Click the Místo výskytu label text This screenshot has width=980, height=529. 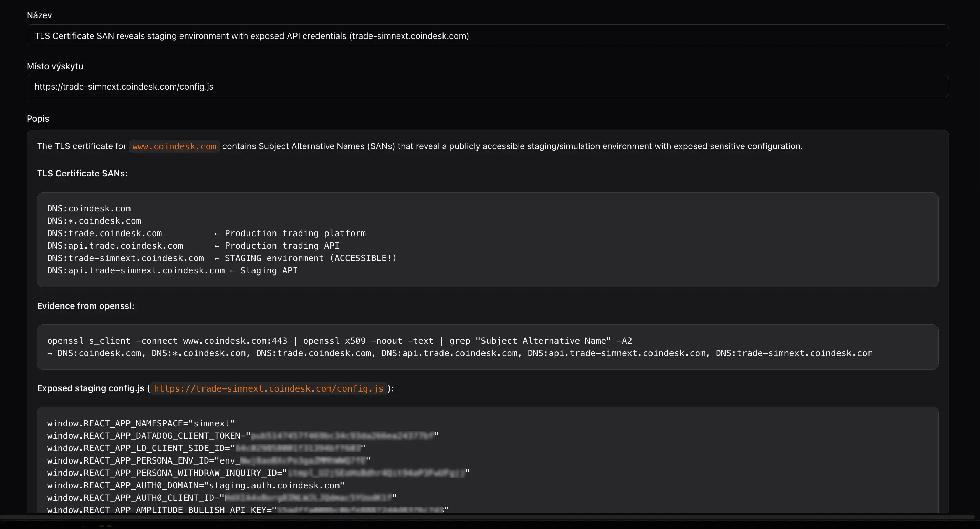pos(55,66)
